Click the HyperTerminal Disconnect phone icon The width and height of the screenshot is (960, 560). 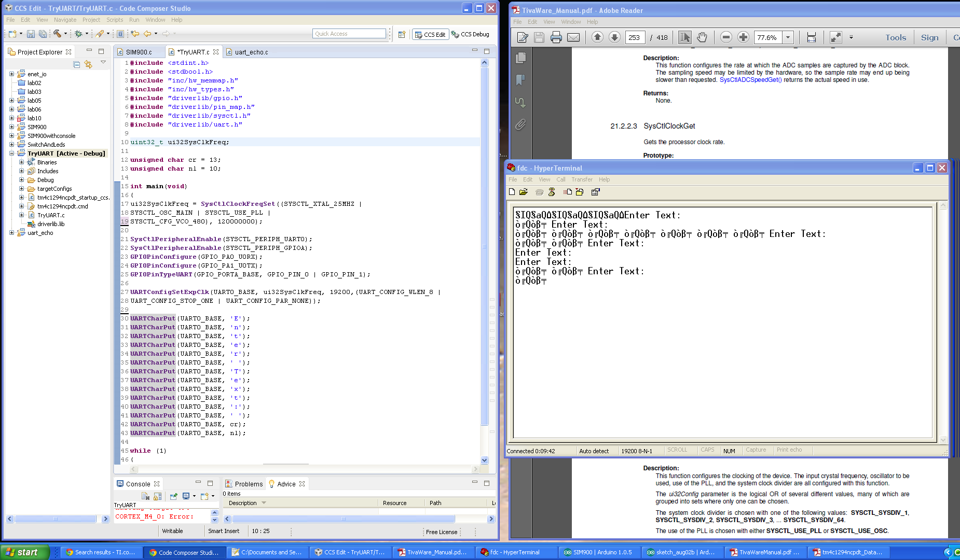552,192
